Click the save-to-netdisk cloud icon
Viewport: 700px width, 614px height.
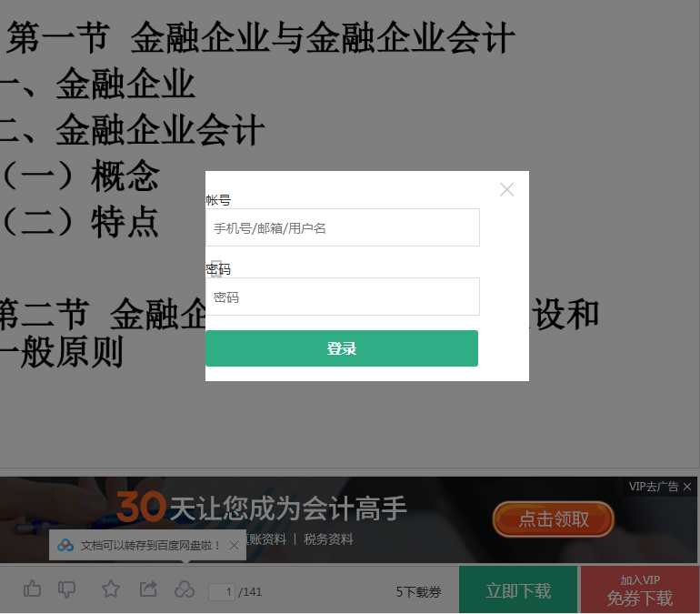[185, 589]
